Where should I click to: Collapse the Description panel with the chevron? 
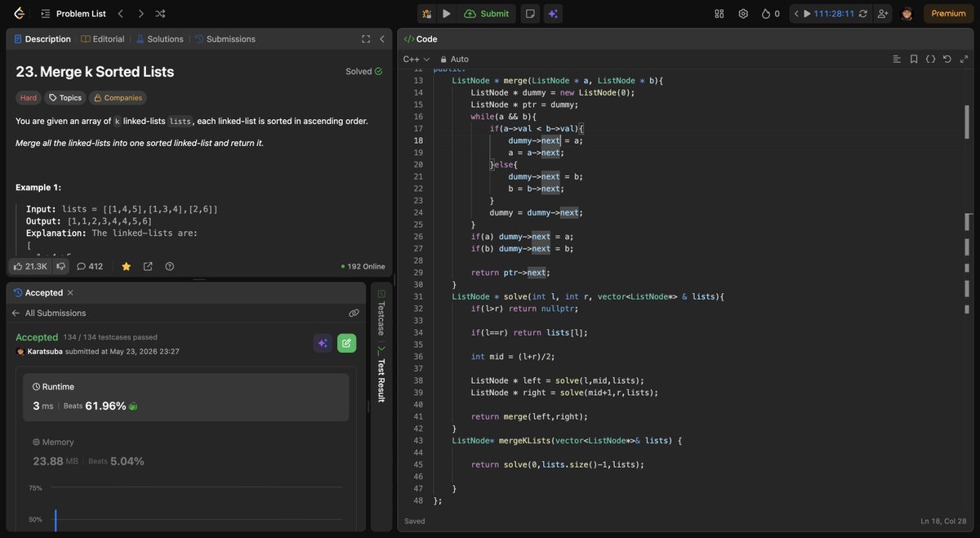[x=381, y=38]
